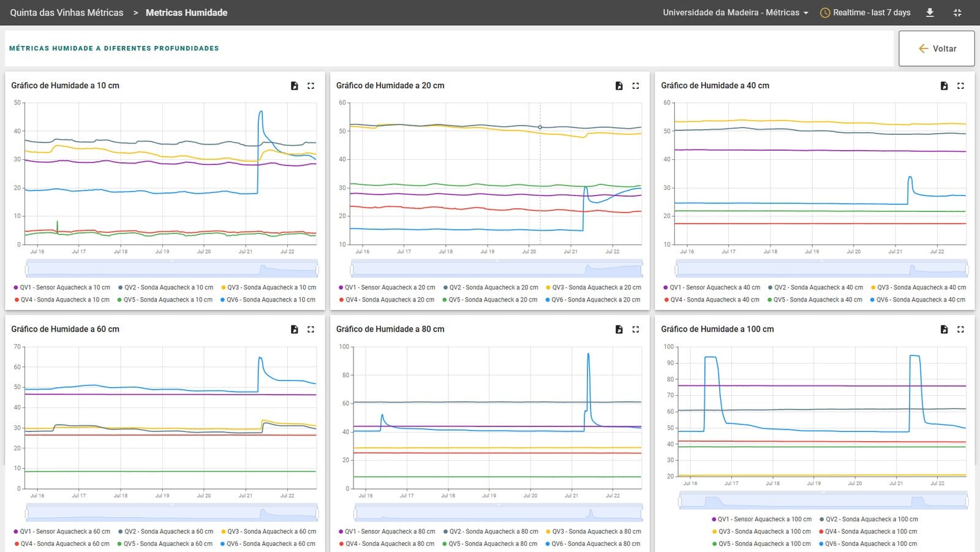Toggle QV1 series in the 10 cm legend
The width and height of the screenshot is (980, 552).
click(62, 287)
